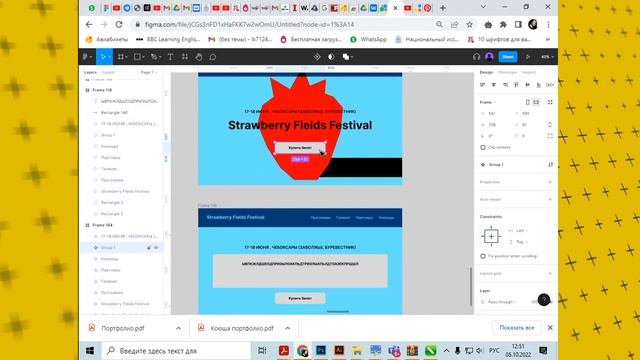This screenshot has height=360, width=640.
Task: Align top in Design panel
Action: (516, 85)
